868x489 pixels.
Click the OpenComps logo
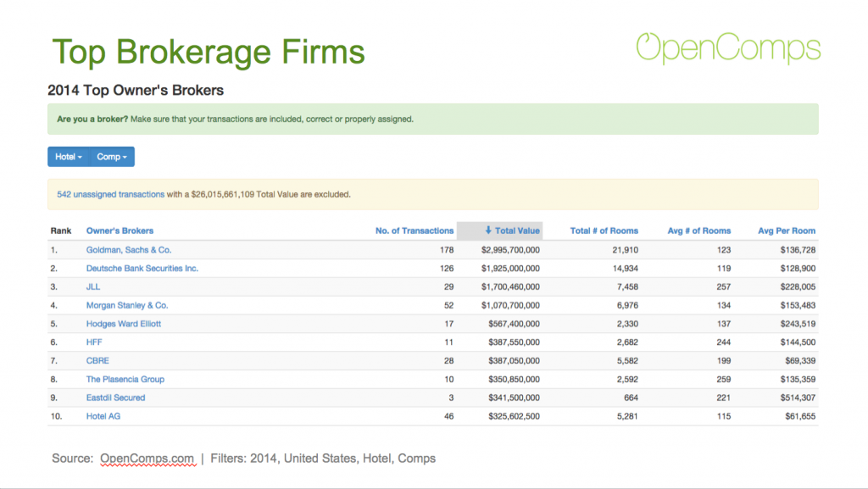728,48
